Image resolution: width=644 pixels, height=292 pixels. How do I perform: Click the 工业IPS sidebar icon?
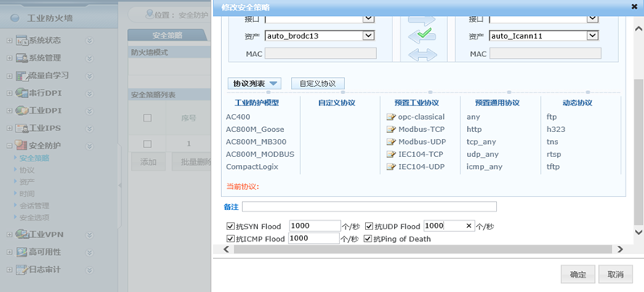tap(22, 128)
